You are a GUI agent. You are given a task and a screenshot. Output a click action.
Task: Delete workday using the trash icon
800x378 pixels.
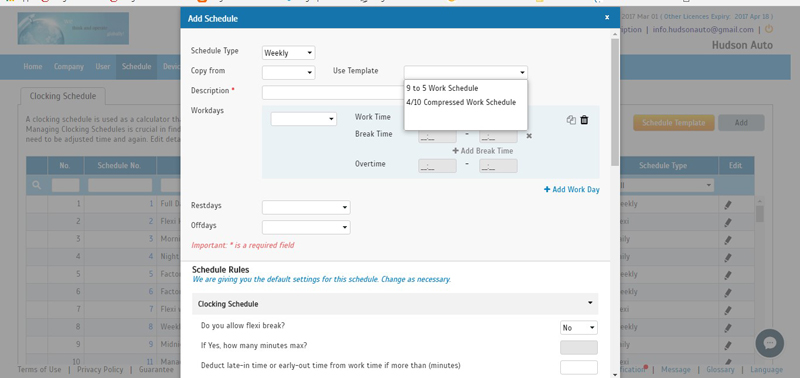point(585,120)
